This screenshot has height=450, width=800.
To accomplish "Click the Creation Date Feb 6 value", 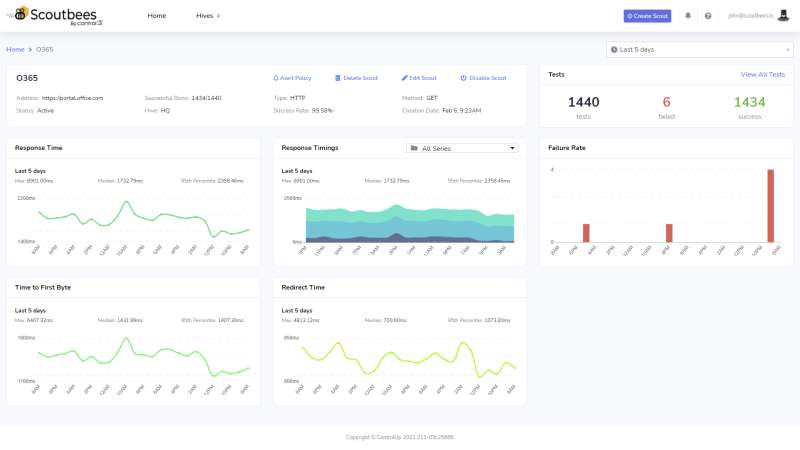I will [x=461, y=111].
